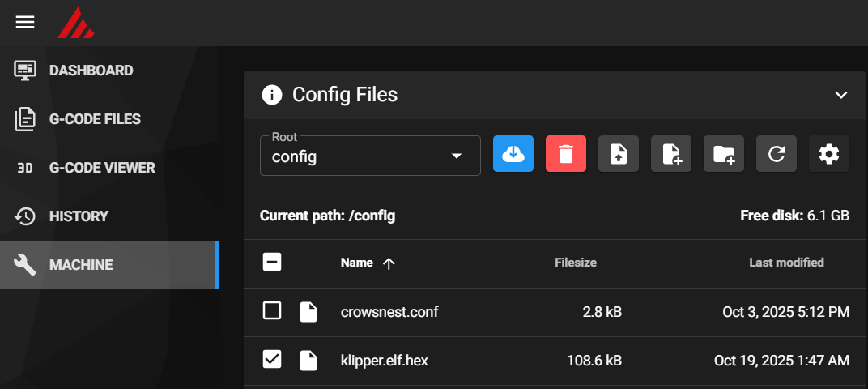Sort files by Name column

tap(357, 263)
